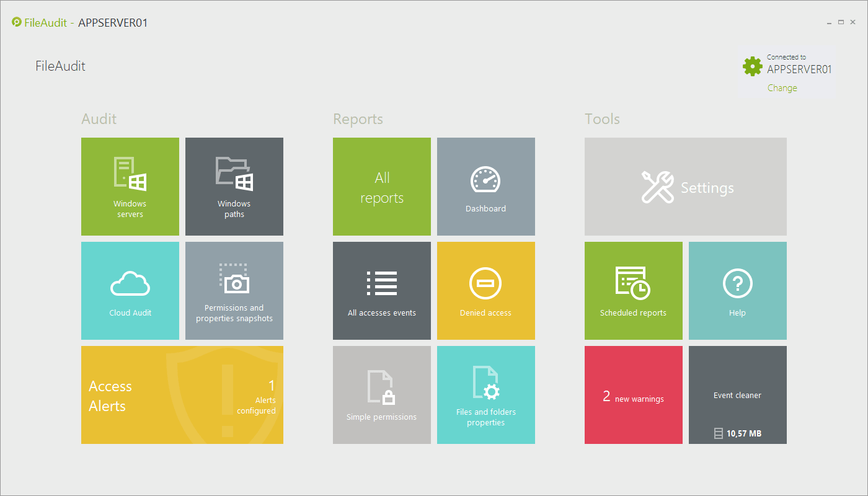Click the APPSERVER01 connected server name
This screenshot has width=868, height=496.
(x=799, y=69)
